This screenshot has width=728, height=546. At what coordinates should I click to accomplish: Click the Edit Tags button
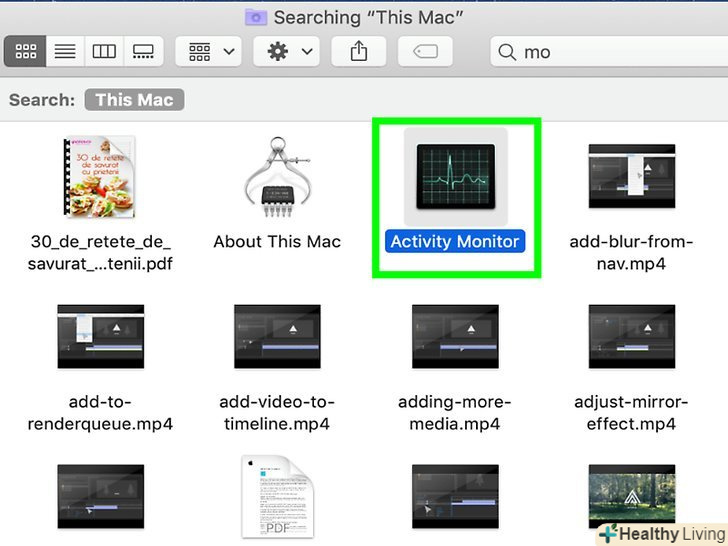pos(425,51)
